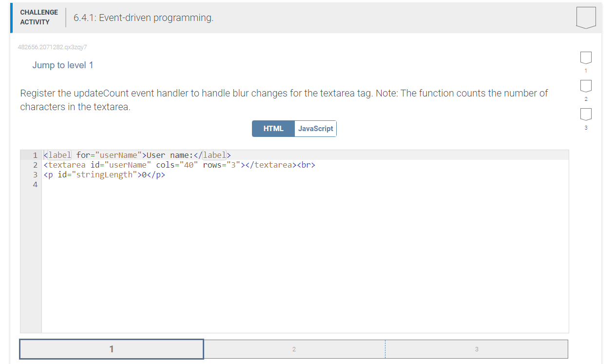Select the level 3 completion badge

coord(586,114)
